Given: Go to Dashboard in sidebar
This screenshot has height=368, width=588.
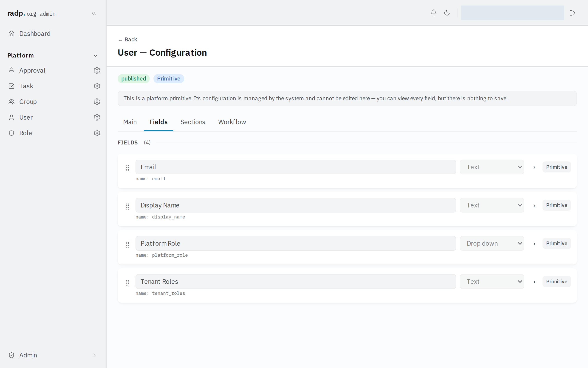Looking at the screenshot, I should tap(53, 34).
